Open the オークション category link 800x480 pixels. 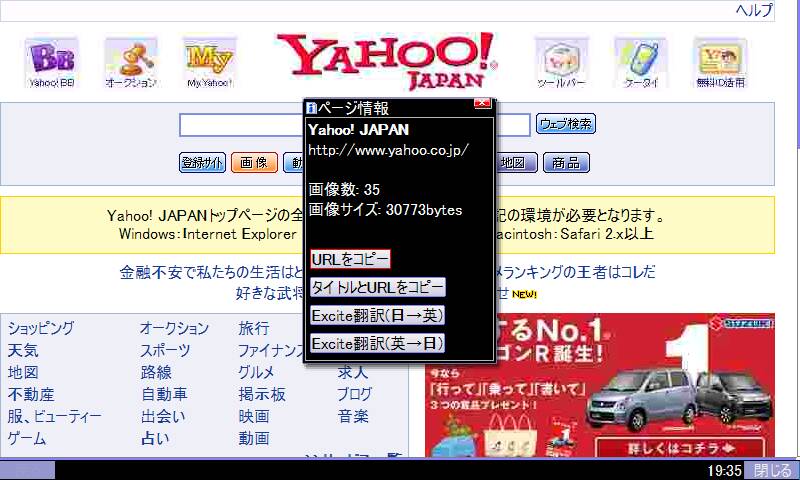[x=174, y=328]
